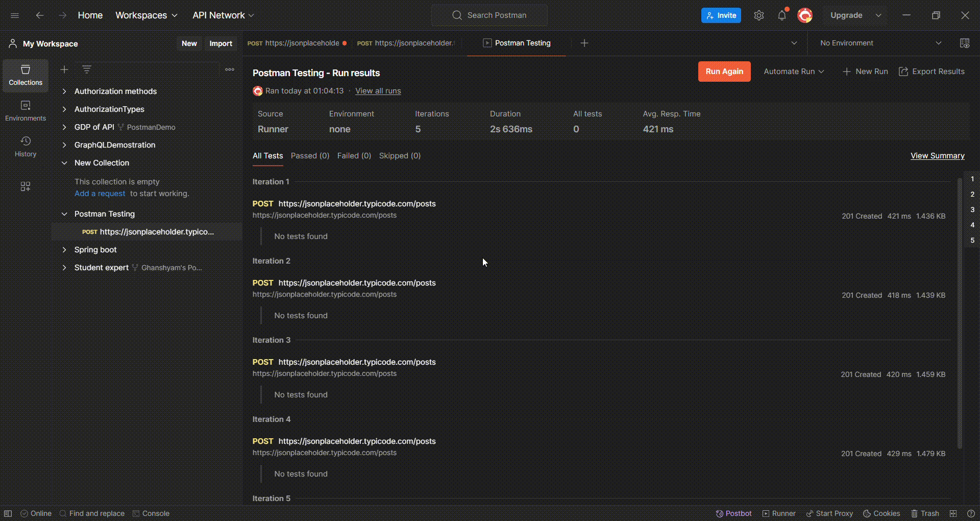The image size is (980, 521).
Task: Select the Skipped (0) tab
Action: point(400,156)
